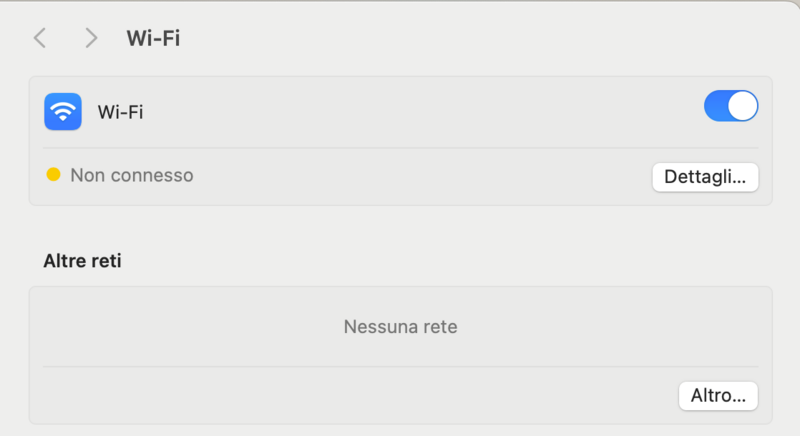Click the yellow connection status dot
Image resolution: width=800 pixels, height=436 pixels.
(x=54, y=175)
